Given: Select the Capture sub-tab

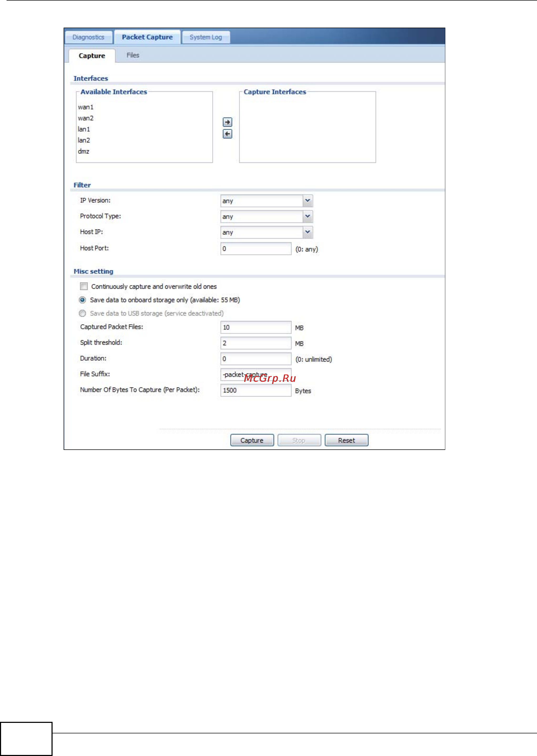Looking at the screenshot, I should tap(92, 55).
